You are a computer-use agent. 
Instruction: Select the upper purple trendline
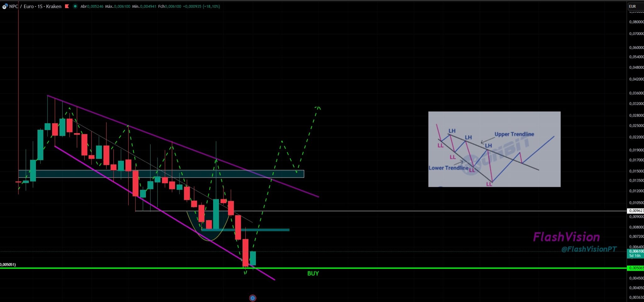tap(183, 146)
